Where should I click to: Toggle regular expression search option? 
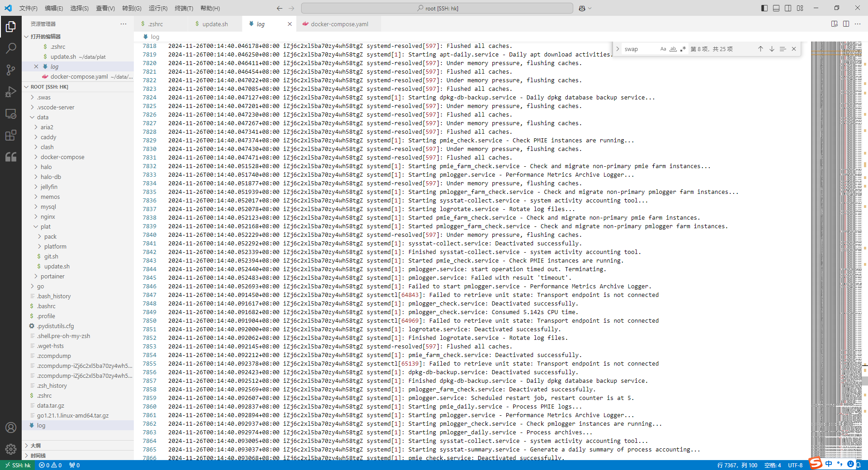[x=683, y=49]
